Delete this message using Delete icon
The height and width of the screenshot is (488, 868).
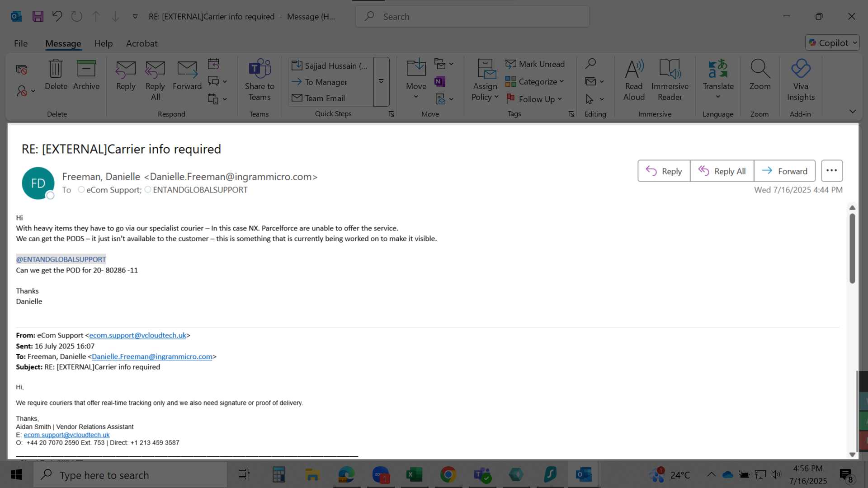pyautogui.click(x=56, y=75)
